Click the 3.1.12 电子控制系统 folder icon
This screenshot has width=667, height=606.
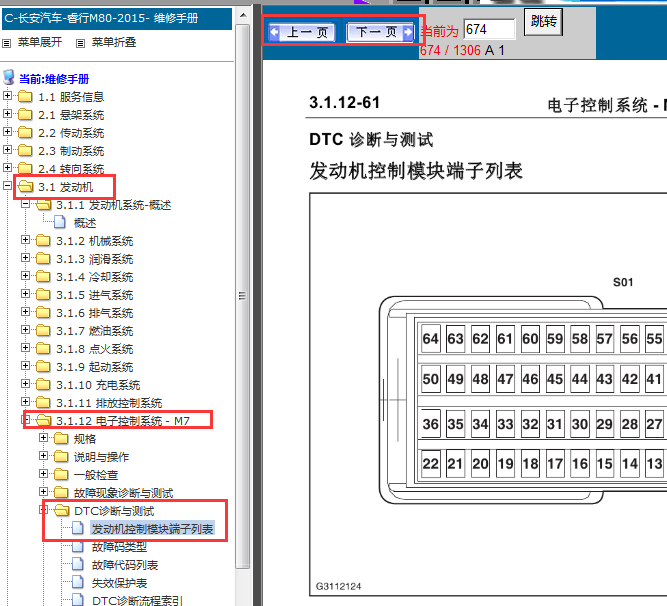pyautogui.click(x=43, y=421)
